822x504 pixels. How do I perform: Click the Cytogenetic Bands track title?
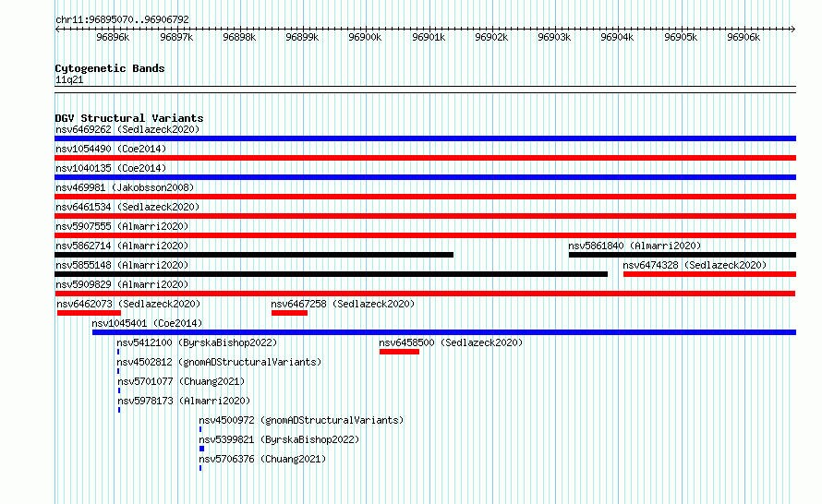110,68
